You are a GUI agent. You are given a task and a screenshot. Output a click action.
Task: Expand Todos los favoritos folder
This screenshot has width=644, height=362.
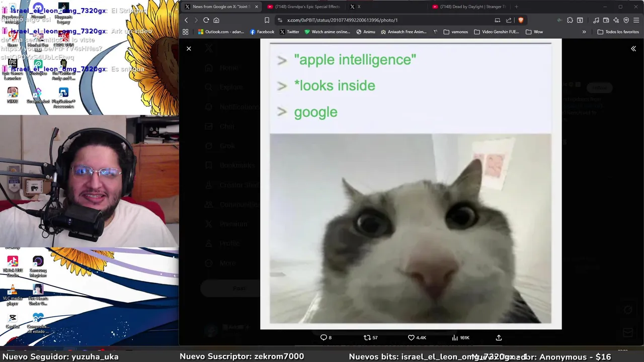(x=618, y=32)
